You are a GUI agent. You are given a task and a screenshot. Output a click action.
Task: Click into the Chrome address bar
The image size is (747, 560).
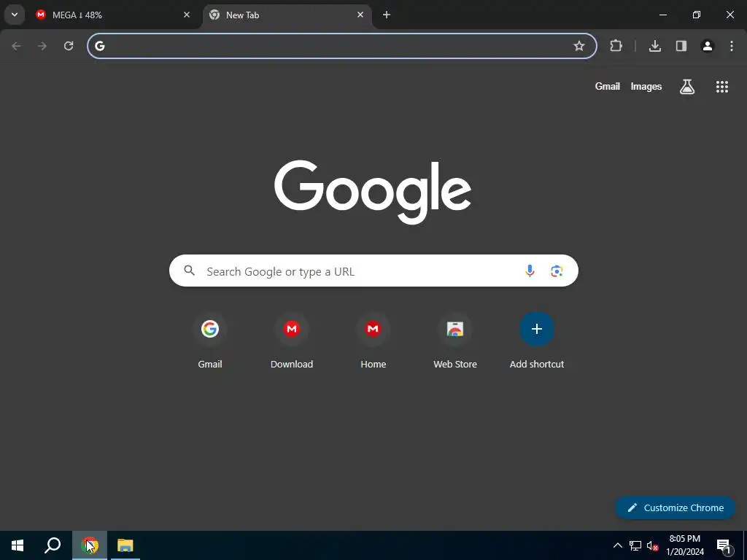click(x=342, y=46)
